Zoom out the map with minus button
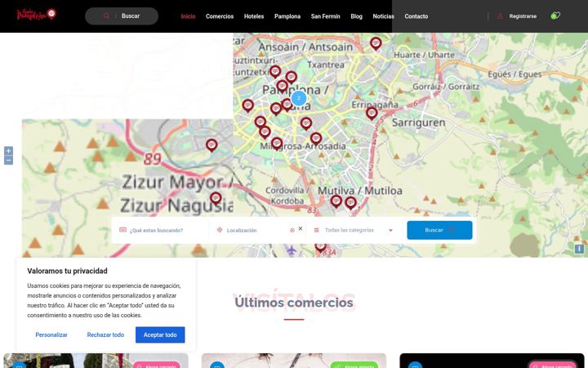Screen dimensions: 588x368 coord(8,160)
